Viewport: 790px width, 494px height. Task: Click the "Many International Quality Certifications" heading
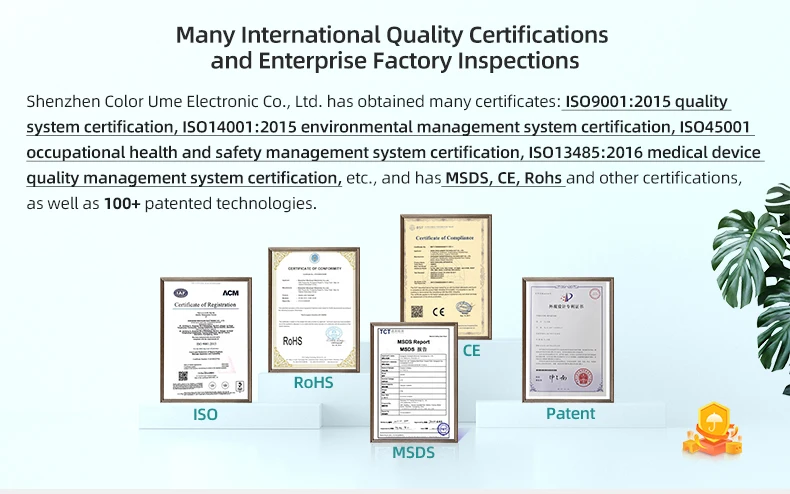coord(392,34)
